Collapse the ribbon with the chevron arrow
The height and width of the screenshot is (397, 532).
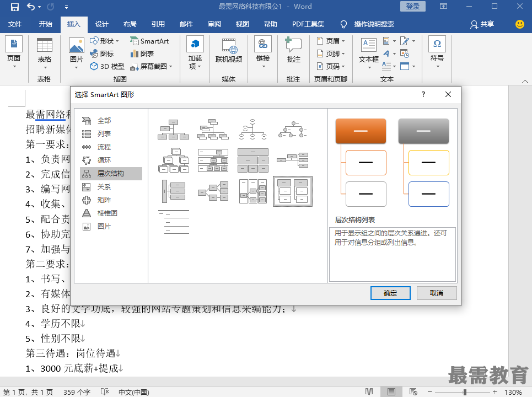point(525,82)
